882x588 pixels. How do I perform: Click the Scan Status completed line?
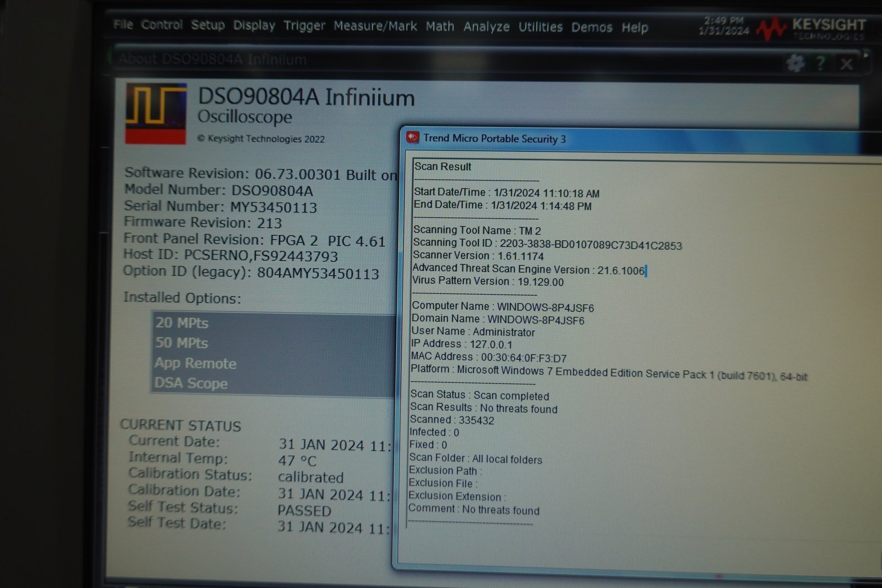480,395
